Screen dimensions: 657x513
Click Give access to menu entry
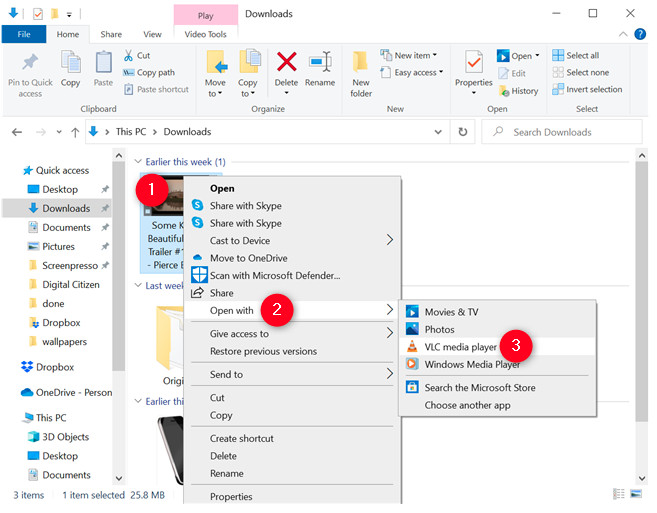(292, 334)
